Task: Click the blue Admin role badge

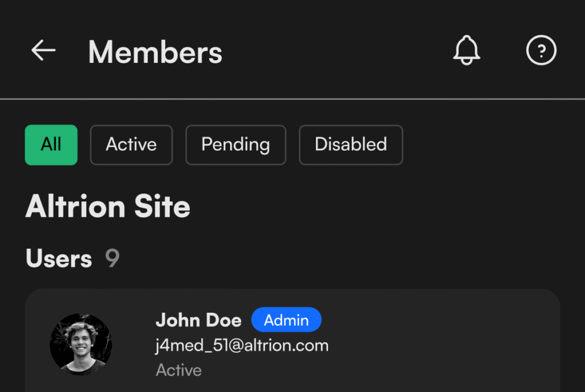Action: pos(286,320)
